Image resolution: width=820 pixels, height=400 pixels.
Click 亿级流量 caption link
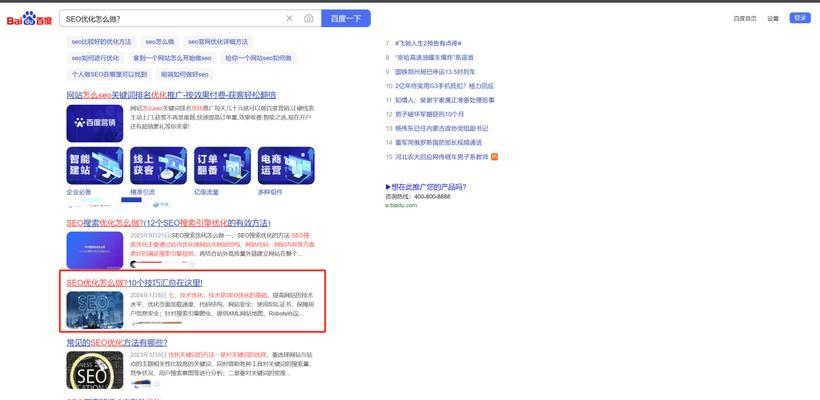coord(206,192)
